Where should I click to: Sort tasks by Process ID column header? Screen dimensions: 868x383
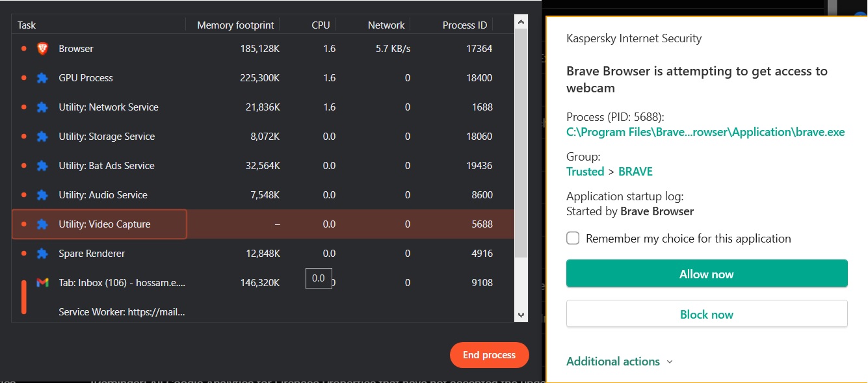click(464, 25)
